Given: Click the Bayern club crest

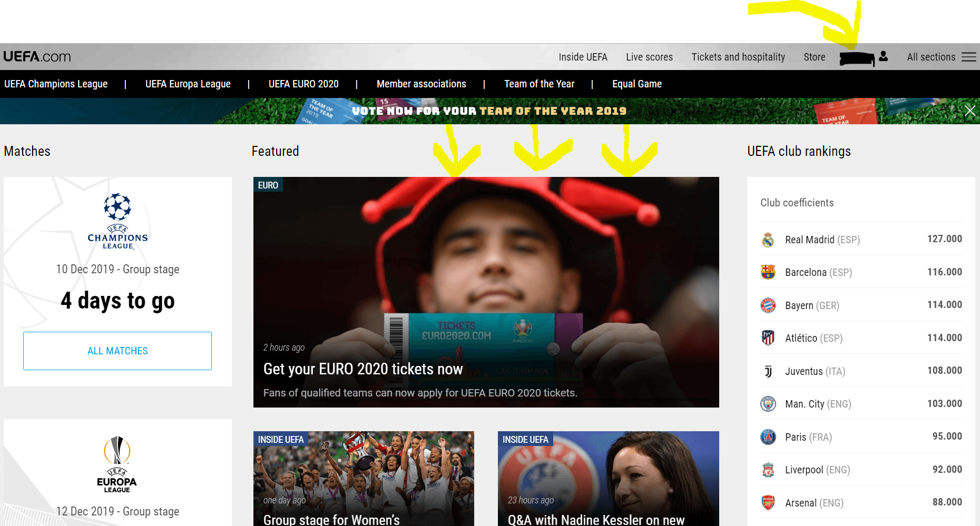Looking at the screenshot, I should click(x=768, y=305).
